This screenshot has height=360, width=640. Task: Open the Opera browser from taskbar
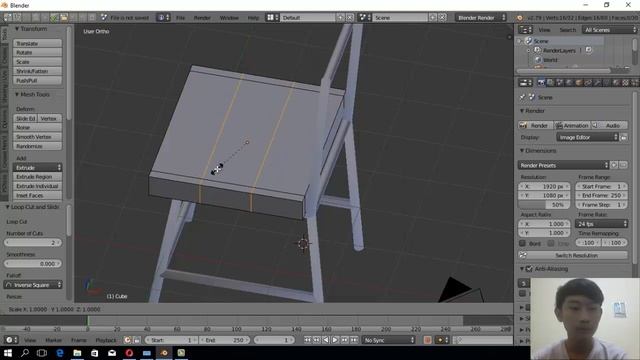click(129, 353)
